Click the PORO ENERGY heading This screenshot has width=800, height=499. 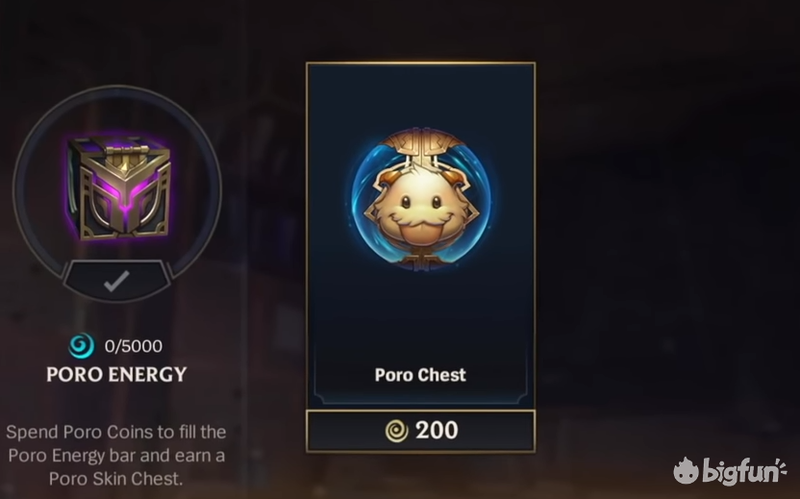click(117, 375)
